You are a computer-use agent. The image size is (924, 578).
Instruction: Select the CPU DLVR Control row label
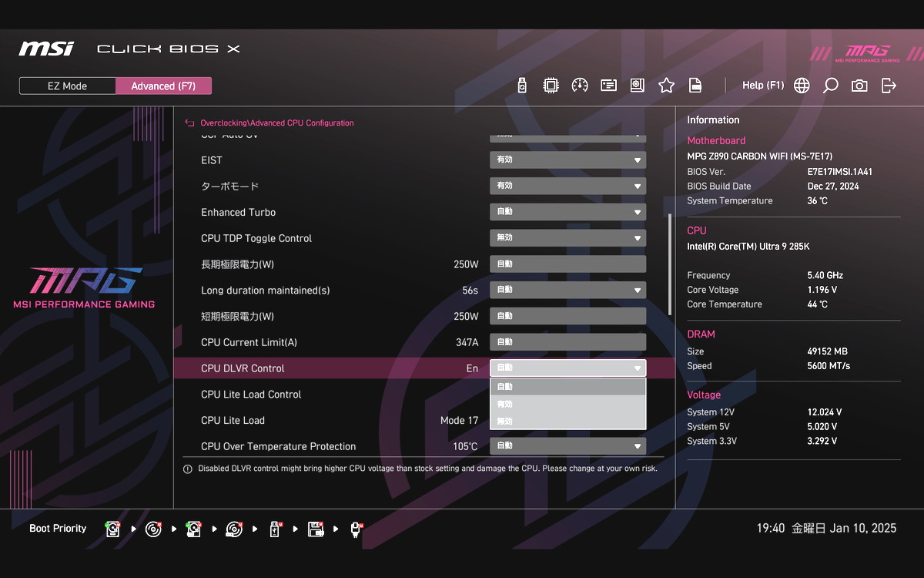243,368
